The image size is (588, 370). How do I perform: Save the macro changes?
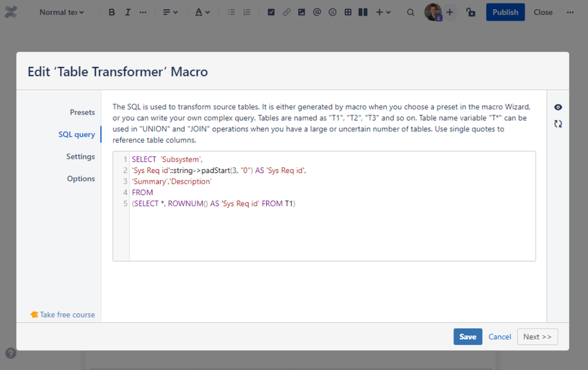click(468, 336)
